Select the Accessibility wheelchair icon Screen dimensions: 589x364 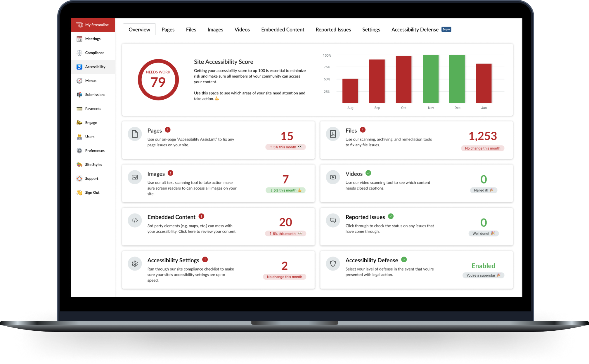(79, 67)
